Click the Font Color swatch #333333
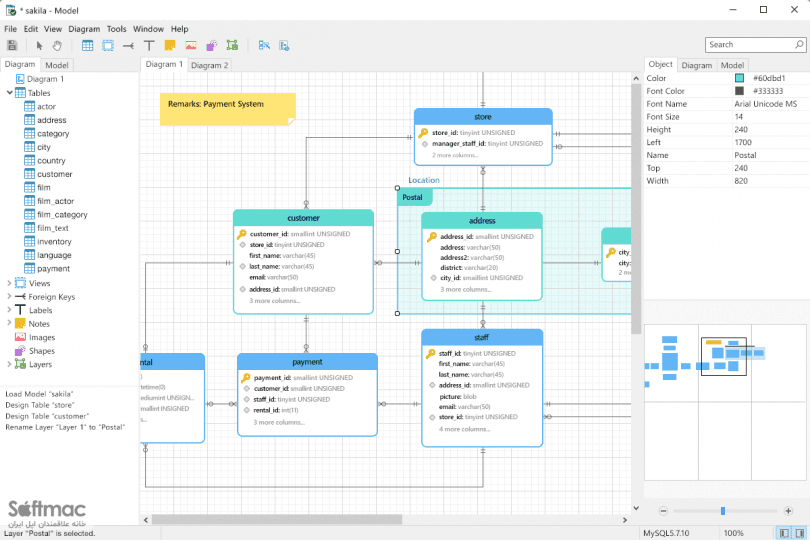Image resolution: width=810 pixels, height=540 pixels. click(x=739, y=91)
